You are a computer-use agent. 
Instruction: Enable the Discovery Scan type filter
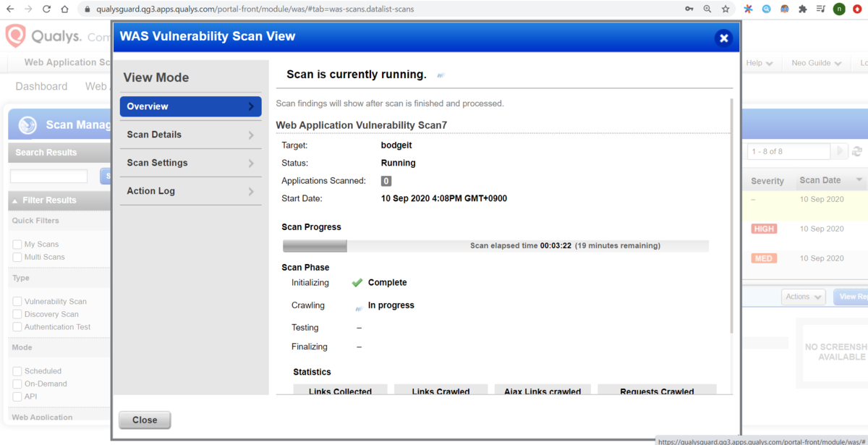coord(17,315)
